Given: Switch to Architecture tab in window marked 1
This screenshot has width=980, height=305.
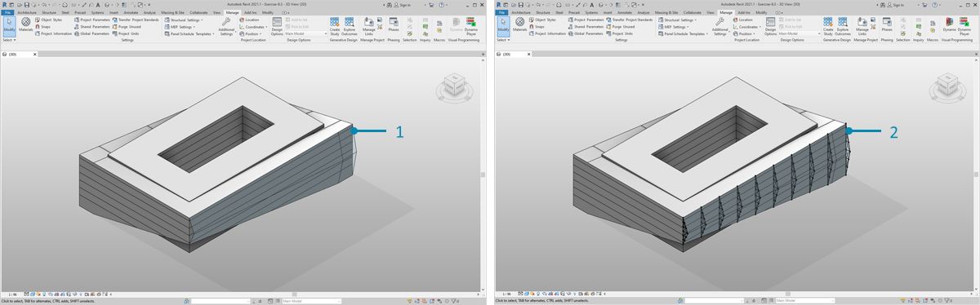Looking at the screenshot, I should (26, 13).
